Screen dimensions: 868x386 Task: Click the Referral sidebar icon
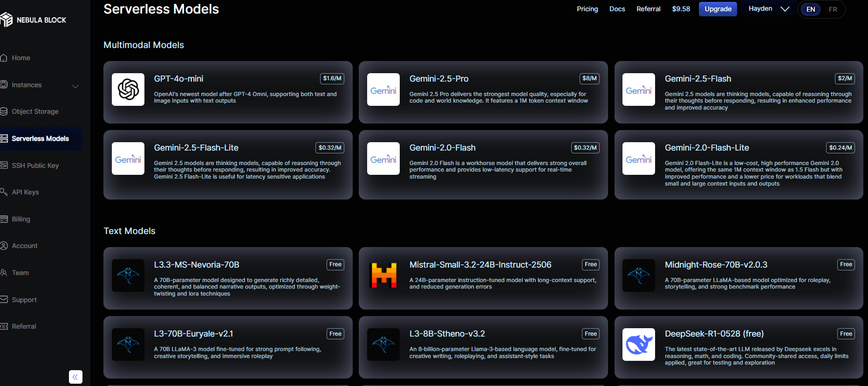4,326
